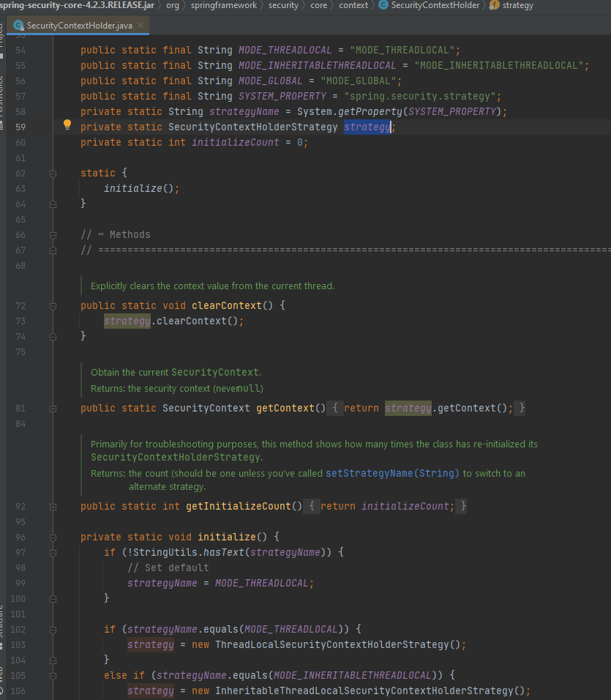Click the security breadcrumb in the navigation bar

point(283,5)
